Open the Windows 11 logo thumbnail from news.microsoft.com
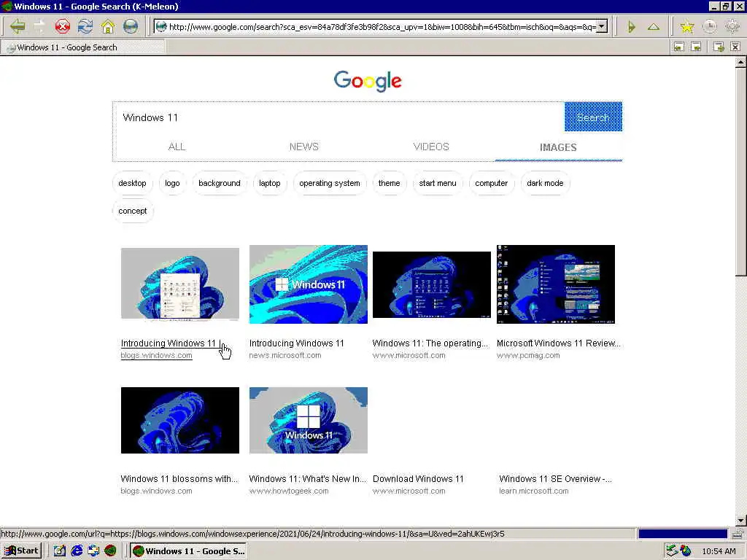The width and height of the screenshot is (747, 560). (309, 284)
